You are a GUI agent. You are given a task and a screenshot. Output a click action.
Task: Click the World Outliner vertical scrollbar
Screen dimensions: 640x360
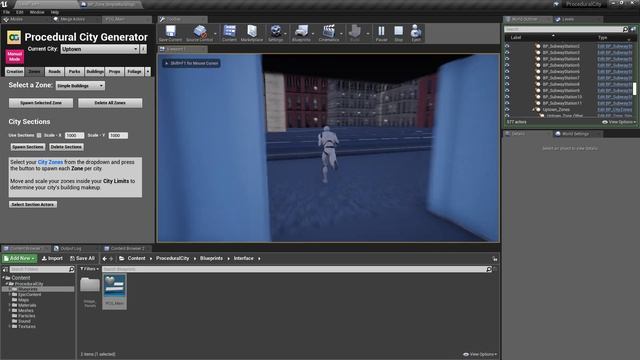tap(635, 89)
